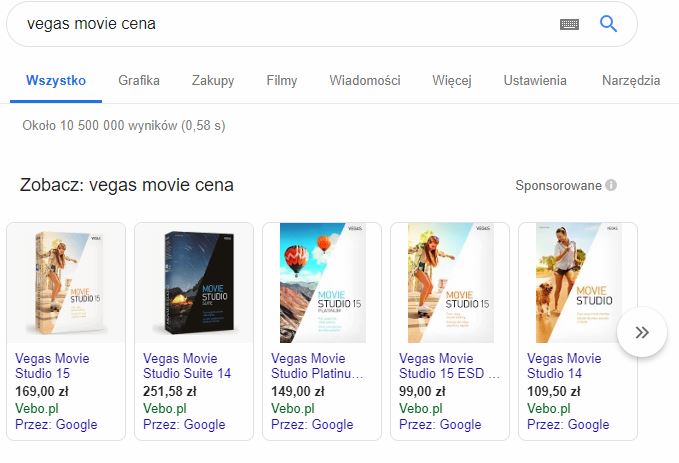Screen dimensions: 679x463
Task: Show more products with the double-arrow button
Action: point(642,333)
